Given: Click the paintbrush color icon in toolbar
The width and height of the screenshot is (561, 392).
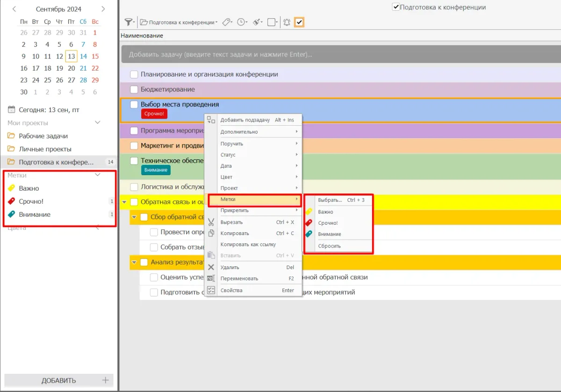Looking at the screenshot, I should [257, 22].
